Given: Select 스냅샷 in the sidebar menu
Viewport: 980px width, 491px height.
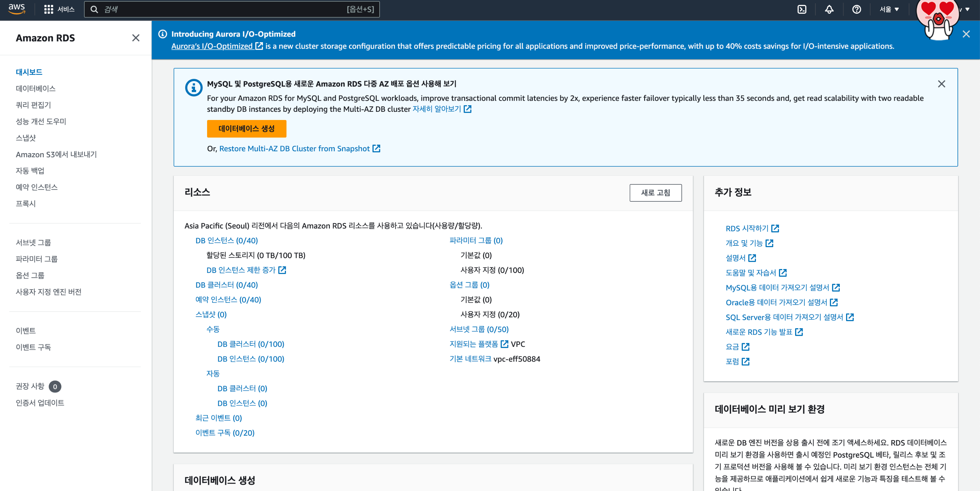Looking at the screenshot, I should (x=26, y=138).
